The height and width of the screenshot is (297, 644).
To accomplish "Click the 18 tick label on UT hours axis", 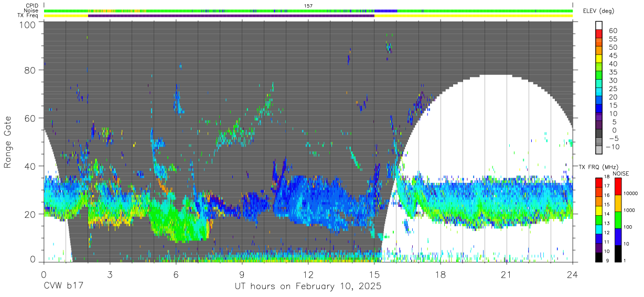I will (x=441, y=274).
